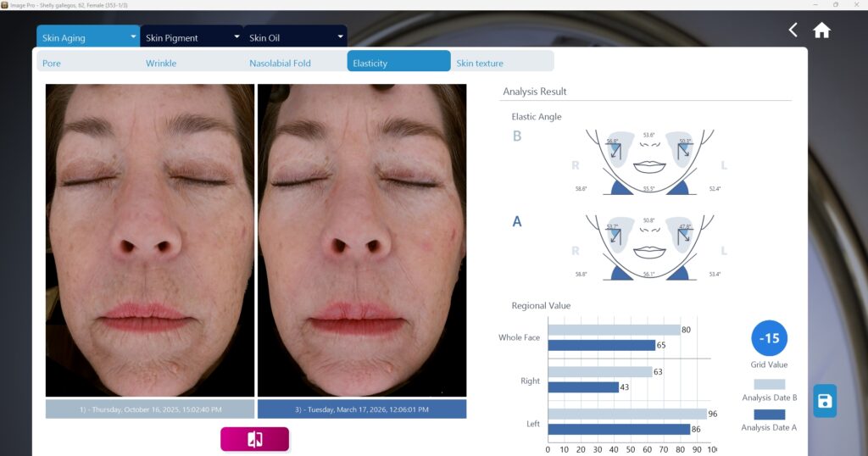Image resolution: width=868 pixels, height=456 pixels.
Task: Click the Image Pro app icon in title bar
Action: click(x=4, y=5)
